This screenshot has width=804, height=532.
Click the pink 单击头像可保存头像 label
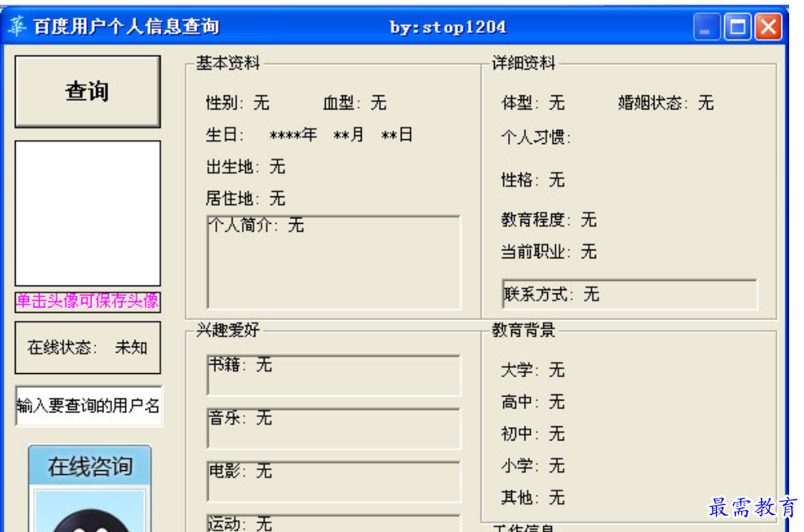click(x=88, y=301)
